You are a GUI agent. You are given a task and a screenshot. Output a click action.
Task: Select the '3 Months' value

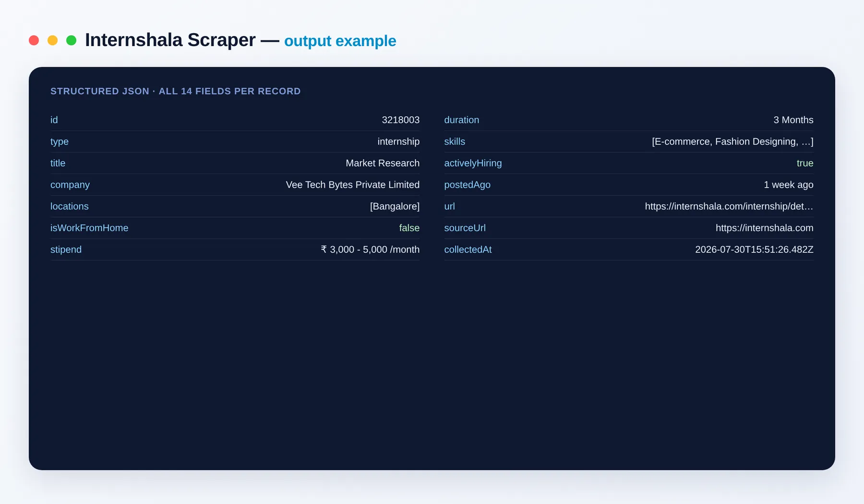point(793,120)
